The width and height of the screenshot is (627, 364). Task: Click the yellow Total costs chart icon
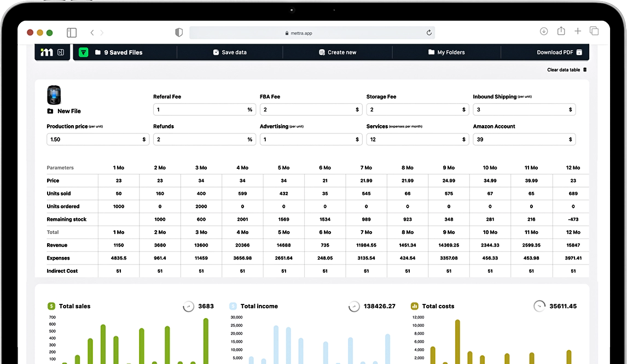coord(415,306)
